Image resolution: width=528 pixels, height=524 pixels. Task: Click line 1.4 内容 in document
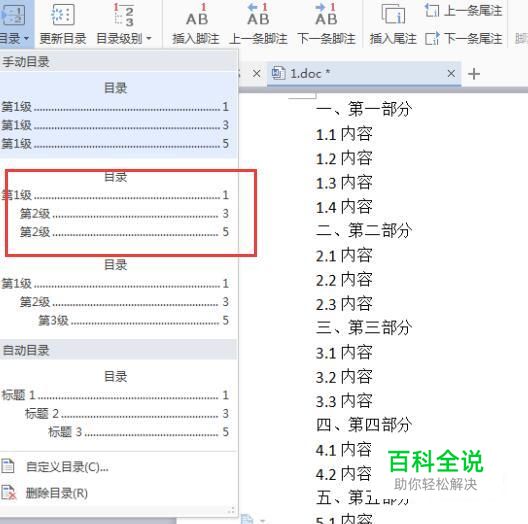[344, 207]
